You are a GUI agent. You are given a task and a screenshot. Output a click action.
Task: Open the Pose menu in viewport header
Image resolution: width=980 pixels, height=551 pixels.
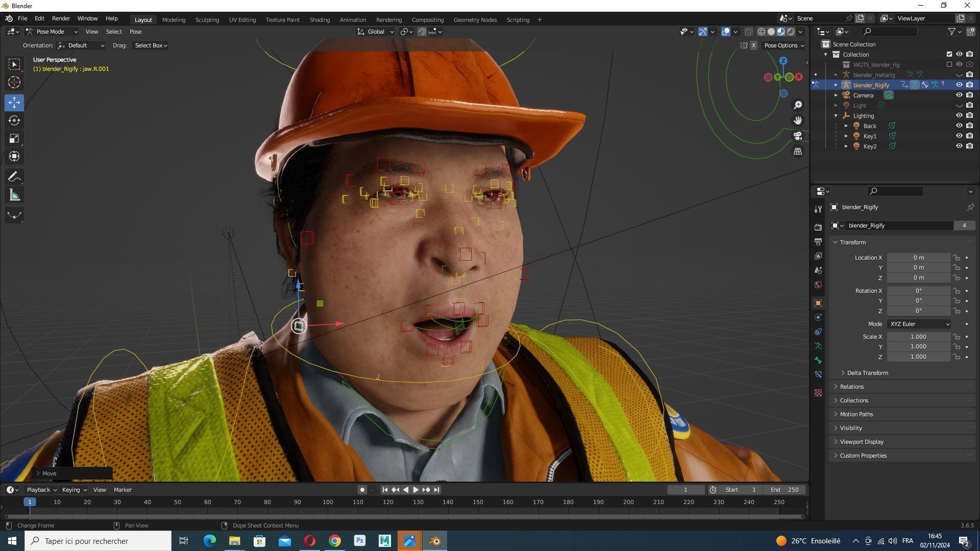[135, 32]
